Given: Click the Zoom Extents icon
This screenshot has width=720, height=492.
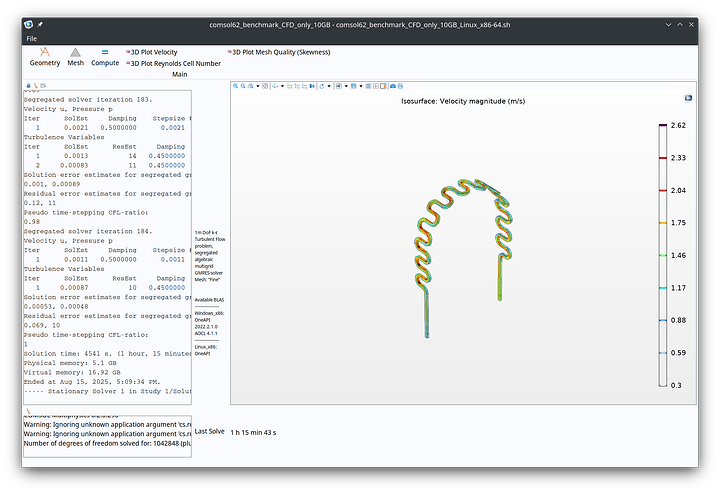Looking at the screenshot, I should point(265,86).
